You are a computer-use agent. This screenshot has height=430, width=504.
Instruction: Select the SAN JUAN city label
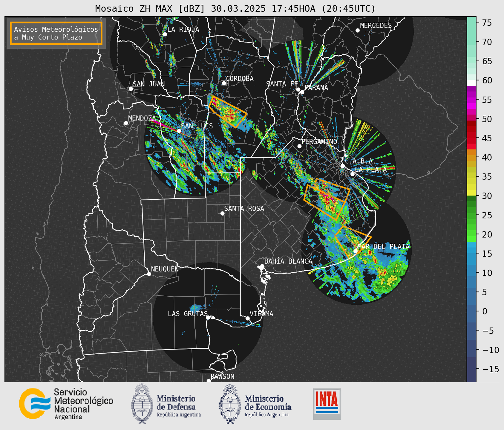click(x=148, y=84)
